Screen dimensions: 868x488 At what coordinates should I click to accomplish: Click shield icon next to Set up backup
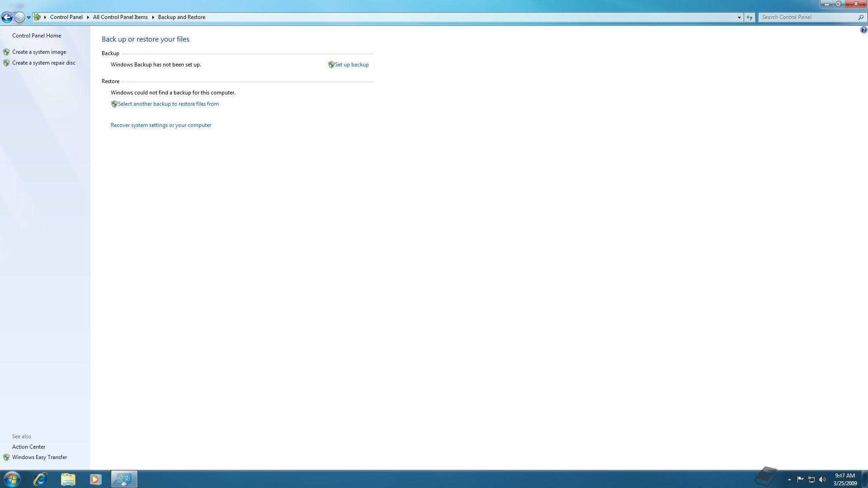coord(331,65)
